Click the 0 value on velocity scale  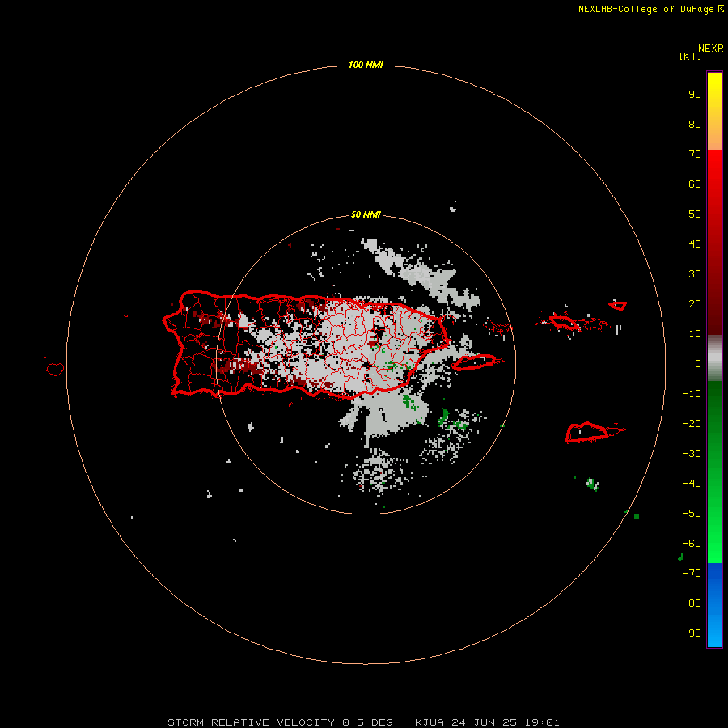(x=698, y=363)
